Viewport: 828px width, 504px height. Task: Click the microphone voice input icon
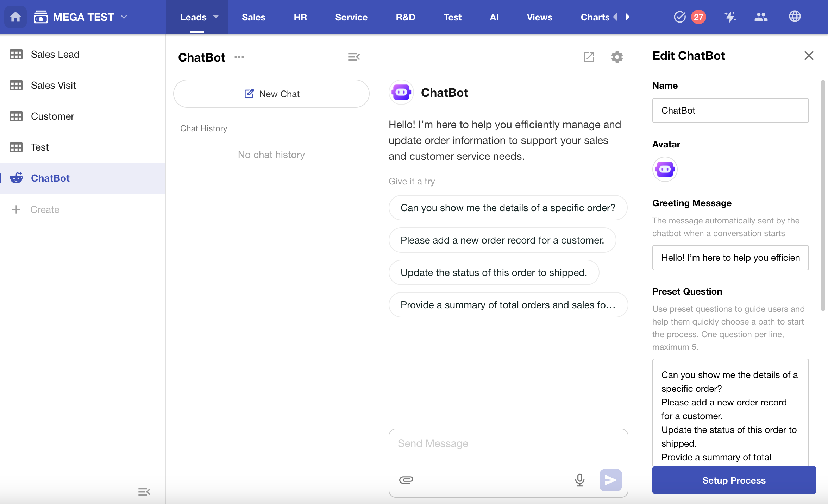(579, 480)
